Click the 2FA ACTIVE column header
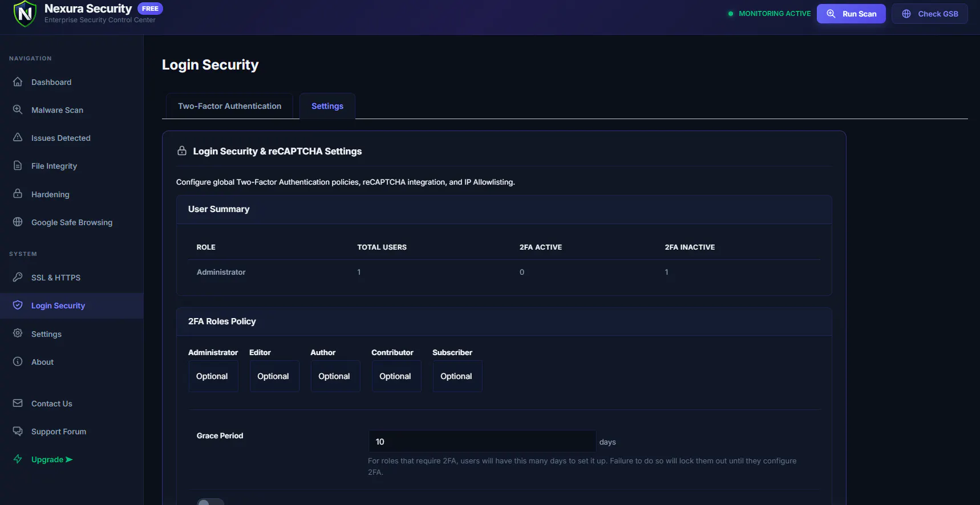The image size is (980, 505). tap(541, 247)
